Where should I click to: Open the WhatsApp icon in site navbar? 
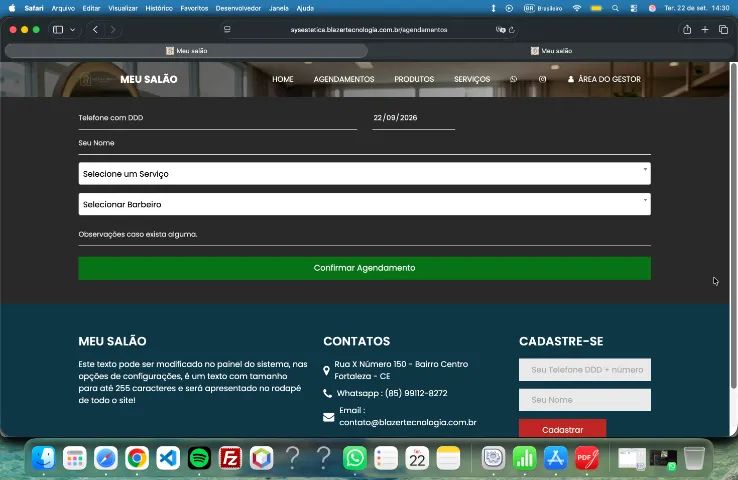click(513, 79)
